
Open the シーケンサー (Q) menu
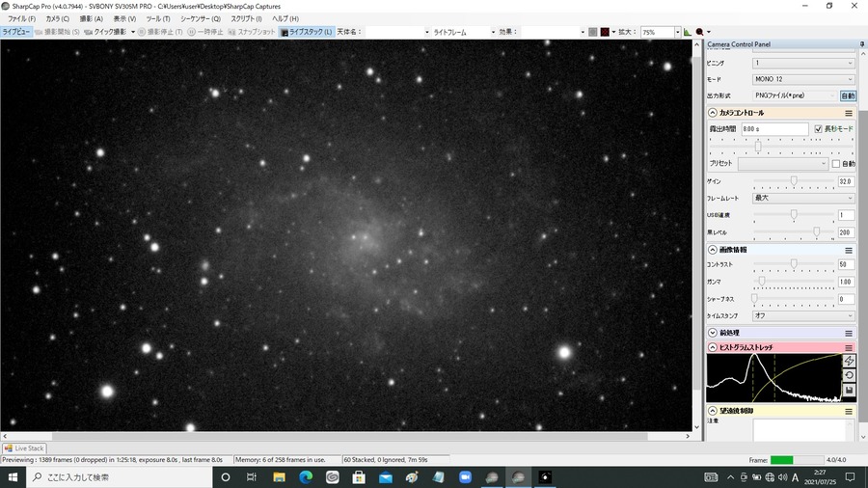(x=201, y=19)
